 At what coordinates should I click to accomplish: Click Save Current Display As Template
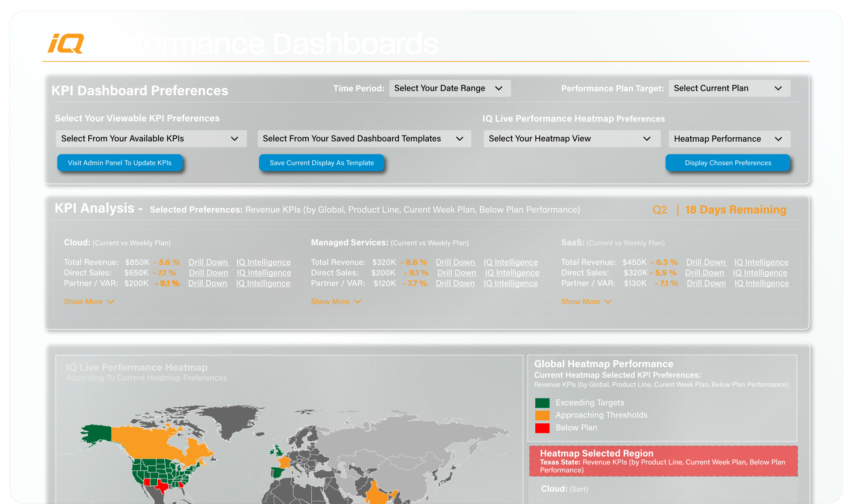(321, 163)
